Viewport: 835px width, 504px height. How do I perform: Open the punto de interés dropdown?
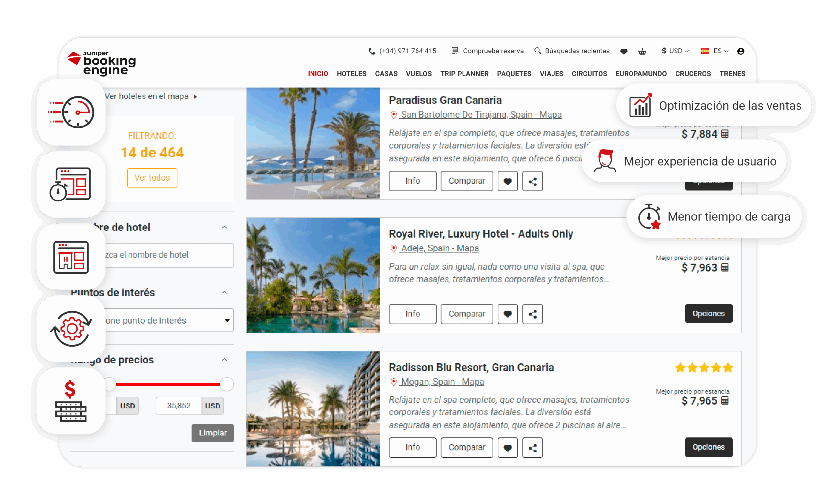(x=169, y=320)
